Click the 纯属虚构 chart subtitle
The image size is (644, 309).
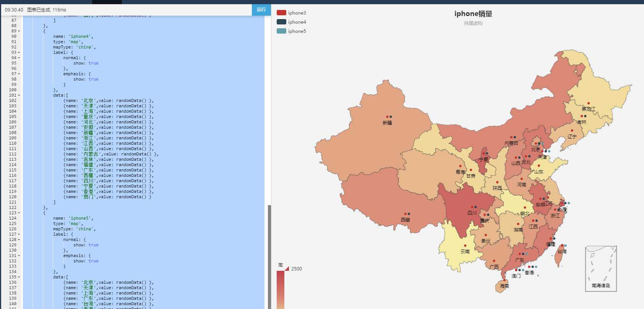pyautogui.click(x=473, y=23)
